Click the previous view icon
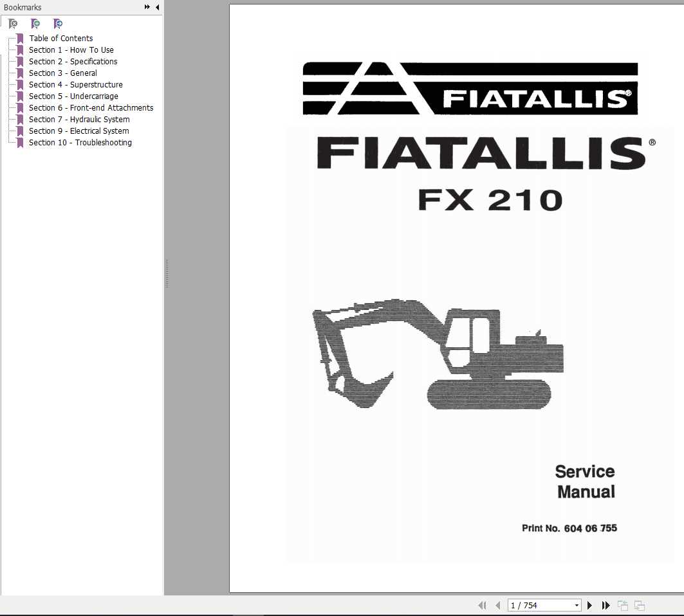This screenshot has height=616, width=684. [622, 605]
